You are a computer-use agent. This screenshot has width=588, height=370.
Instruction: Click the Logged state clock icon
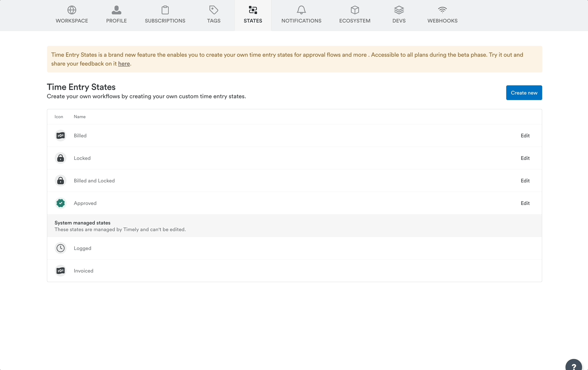click(x=61, y=248)
